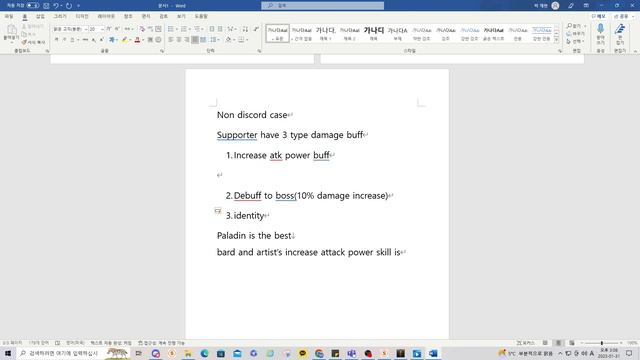Click the title bar search box

tap(322, 6)
